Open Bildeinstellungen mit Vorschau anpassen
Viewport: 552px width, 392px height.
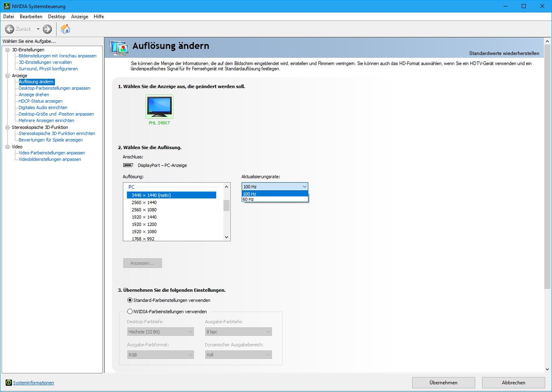(x=57, y=56)
